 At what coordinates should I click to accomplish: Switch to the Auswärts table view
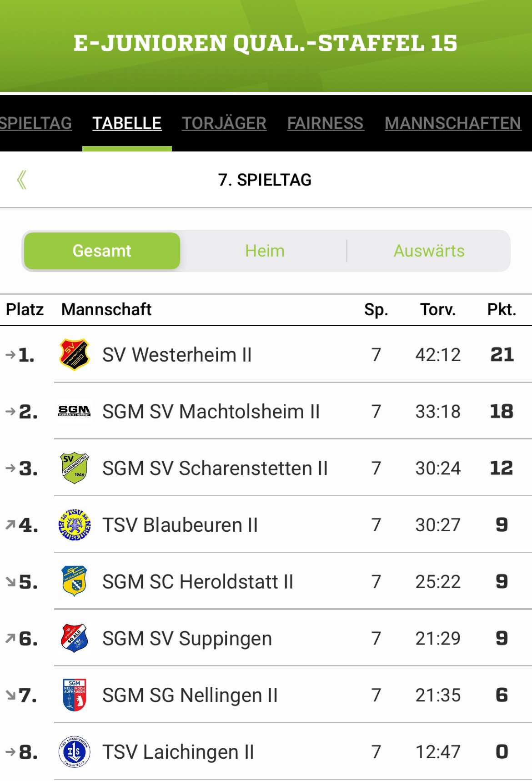429,251
